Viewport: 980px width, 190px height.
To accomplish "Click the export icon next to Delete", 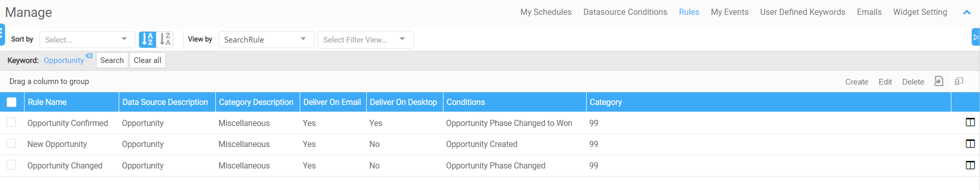I will (x=939, y=81).
